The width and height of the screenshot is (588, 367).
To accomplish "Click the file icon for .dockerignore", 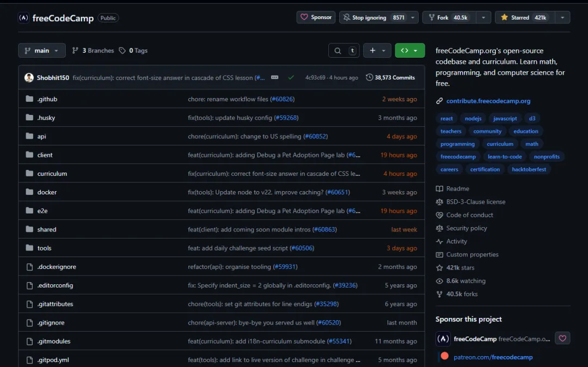I will click(29, 267).
